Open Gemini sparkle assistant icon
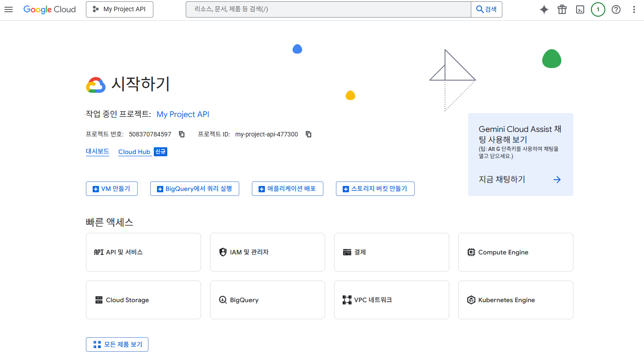Image resolution: width=644 pixels, height=358 pixels. pyautogui.click(x=544, y=9)
